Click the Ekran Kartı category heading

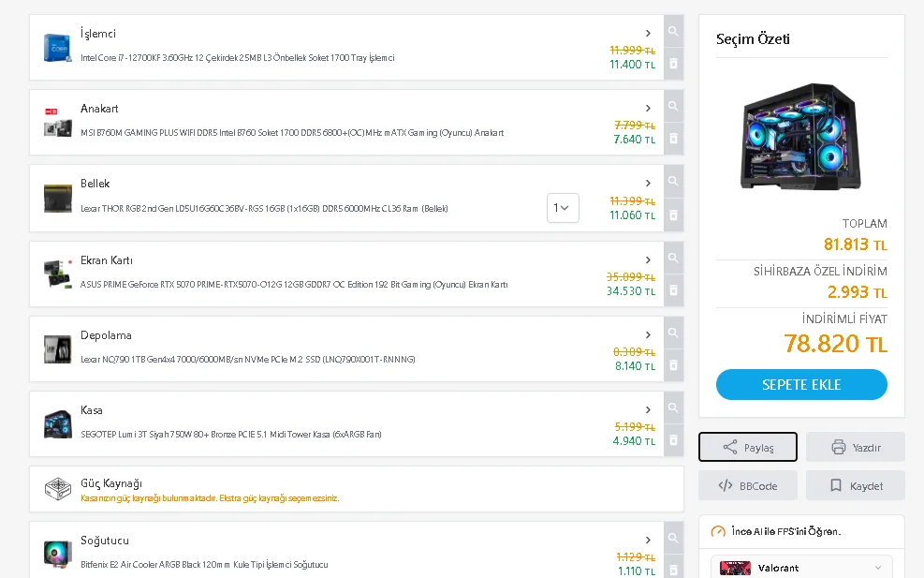click(x=107, y=260)
